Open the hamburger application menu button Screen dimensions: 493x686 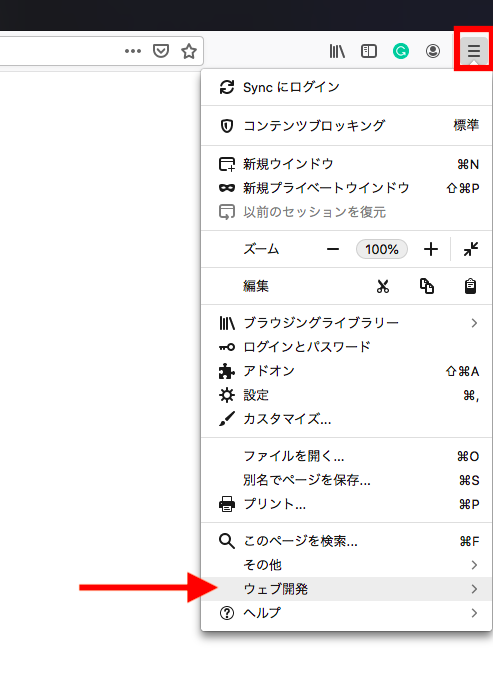[x=474, y=51]
